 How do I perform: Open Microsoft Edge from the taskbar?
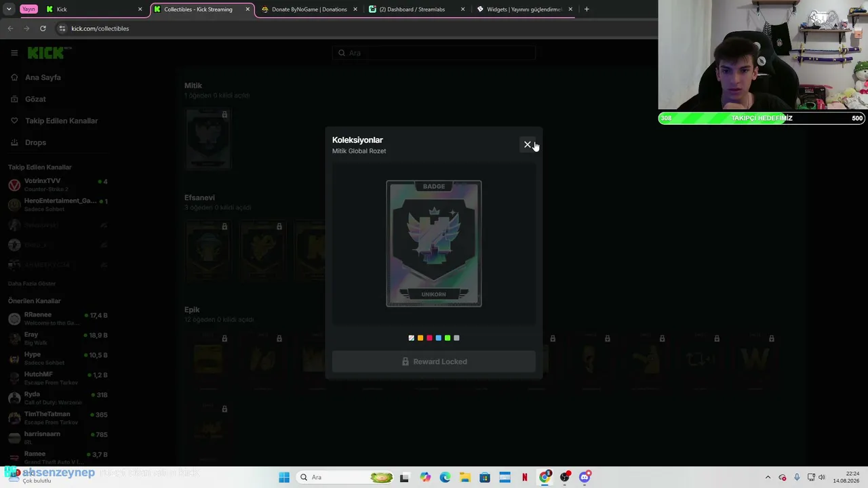pyautogui.click(x=445, y=477)
